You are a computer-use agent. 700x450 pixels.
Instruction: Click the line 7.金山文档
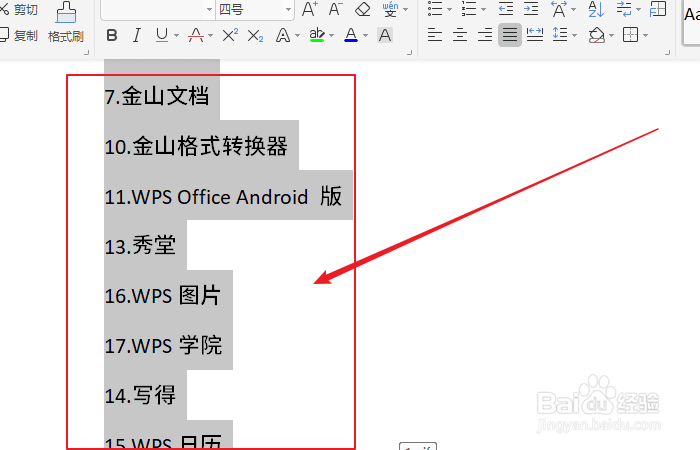point(157,96)
